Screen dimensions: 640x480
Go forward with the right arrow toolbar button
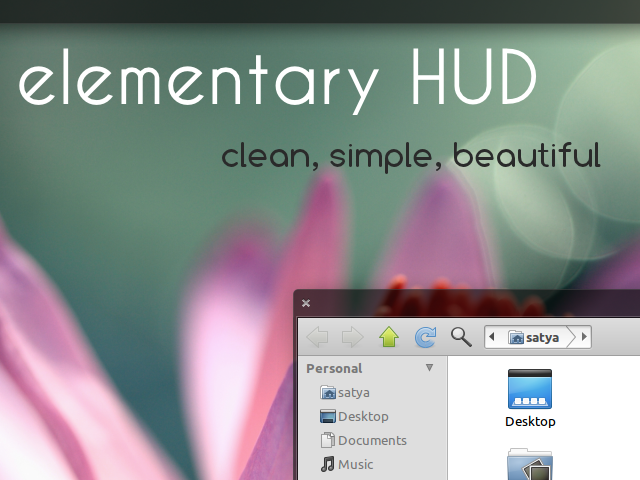click(353, 337)
